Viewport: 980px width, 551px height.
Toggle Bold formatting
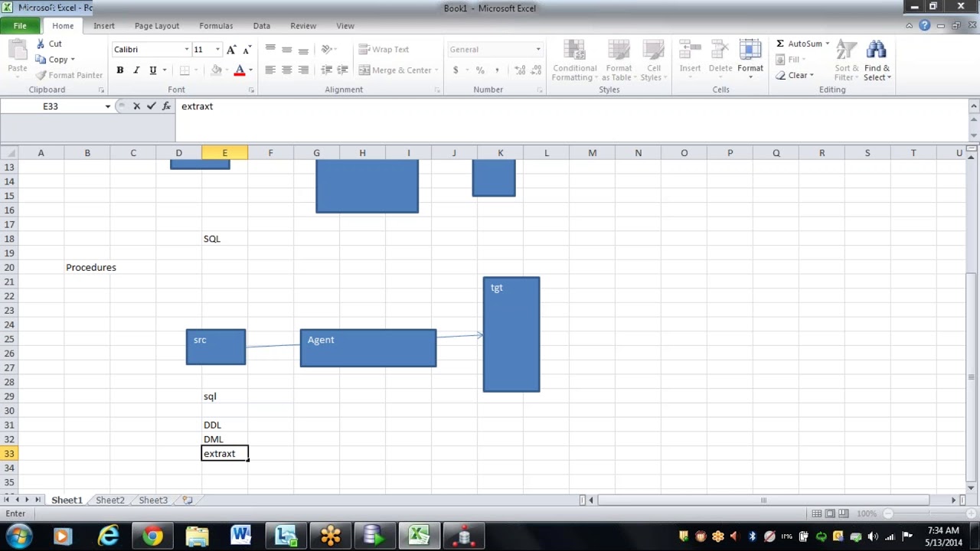tap(120, 70)
